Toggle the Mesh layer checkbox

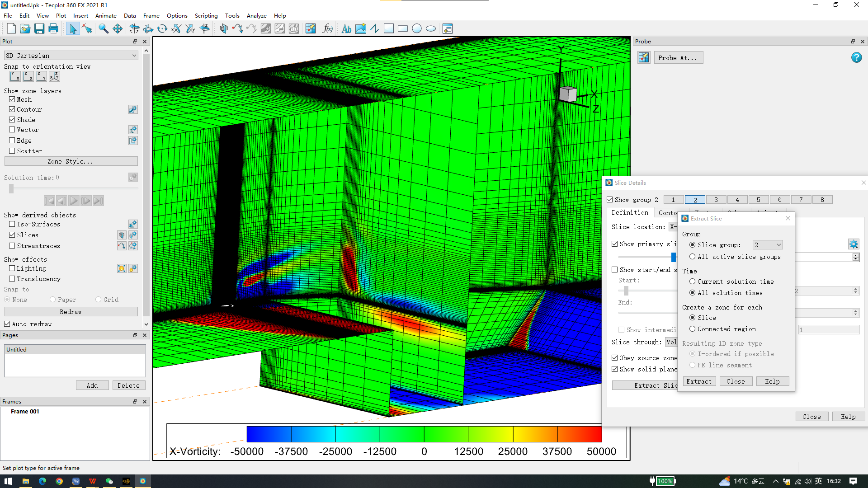(12, 99)
